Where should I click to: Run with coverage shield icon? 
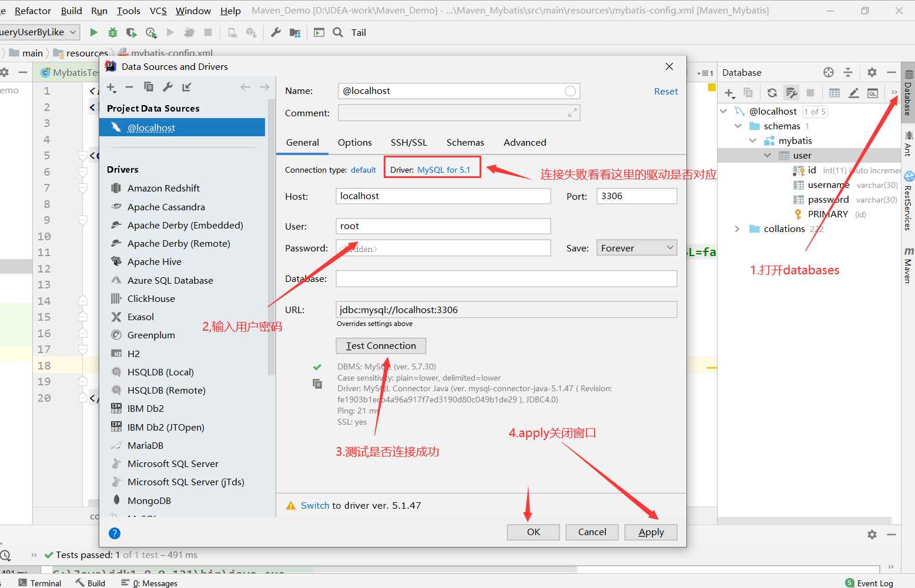tap(132, 32)
